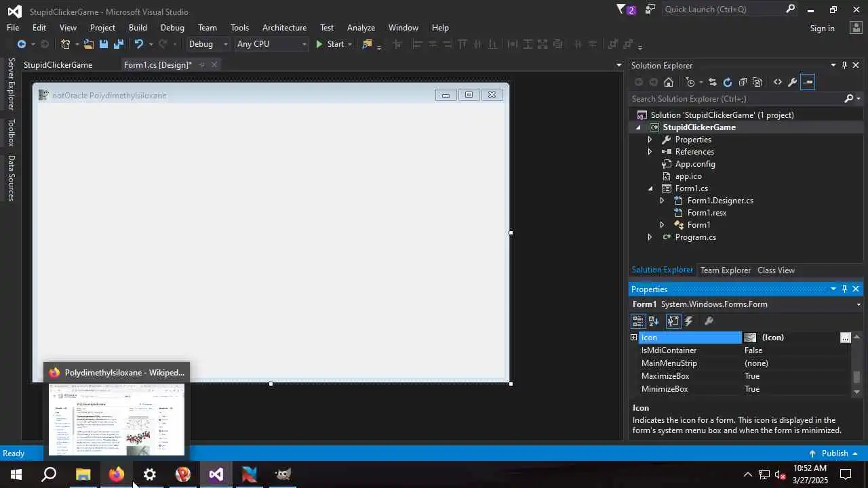Click the Find in Files toolbar icon
The image size is (868, 488).
[367, 44]
